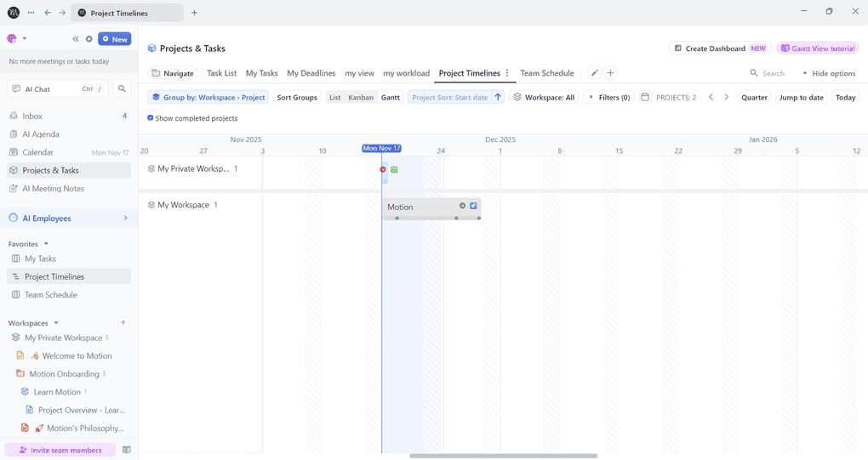The image size is (868, 460).
Task: Click the Today button
Action: tap(845, 97)
